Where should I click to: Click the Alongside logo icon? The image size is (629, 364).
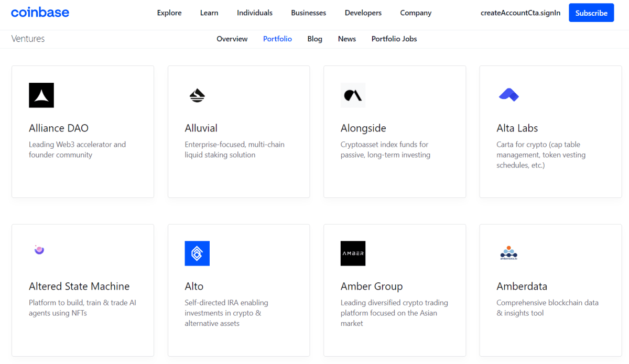click(x=353, y=95)
